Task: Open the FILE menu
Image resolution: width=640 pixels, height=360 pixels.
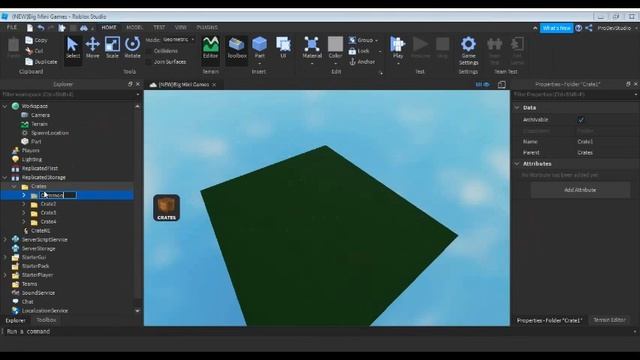Action: click(x=12, y=28)
